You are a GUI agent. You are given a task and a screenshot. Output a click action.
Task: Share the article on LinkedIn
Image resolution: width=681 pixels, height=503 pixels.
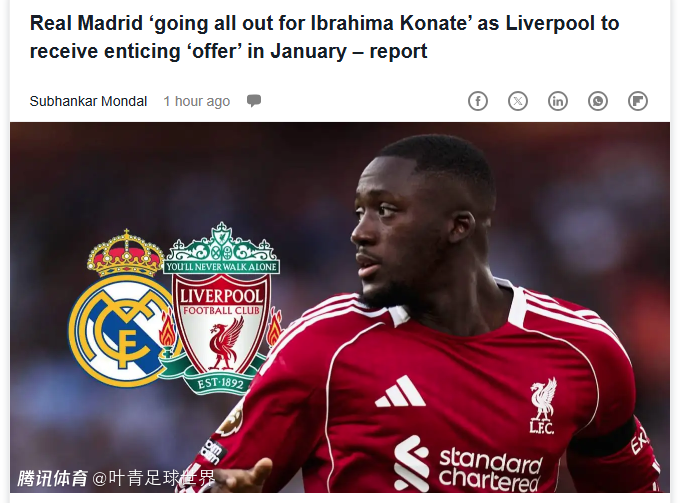558,101
